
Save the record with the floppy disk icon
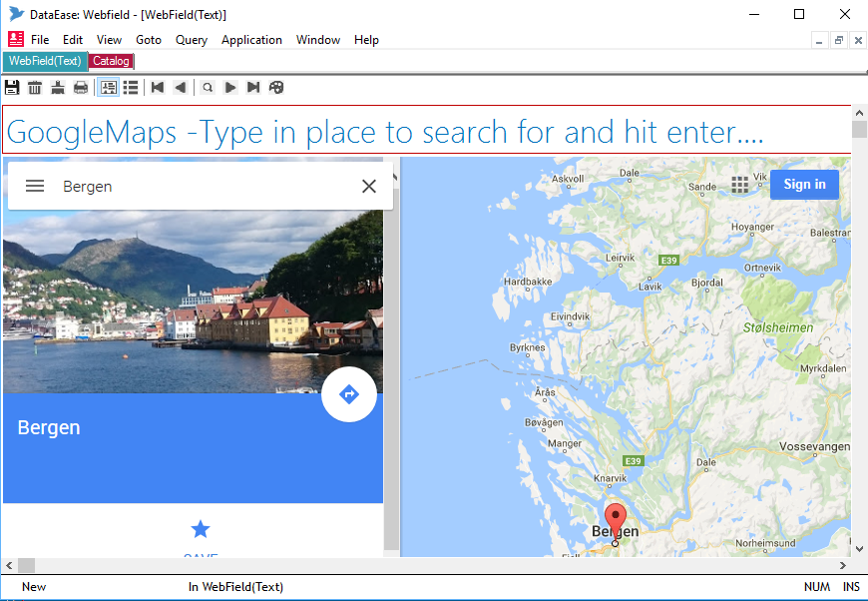click(12, 88)
